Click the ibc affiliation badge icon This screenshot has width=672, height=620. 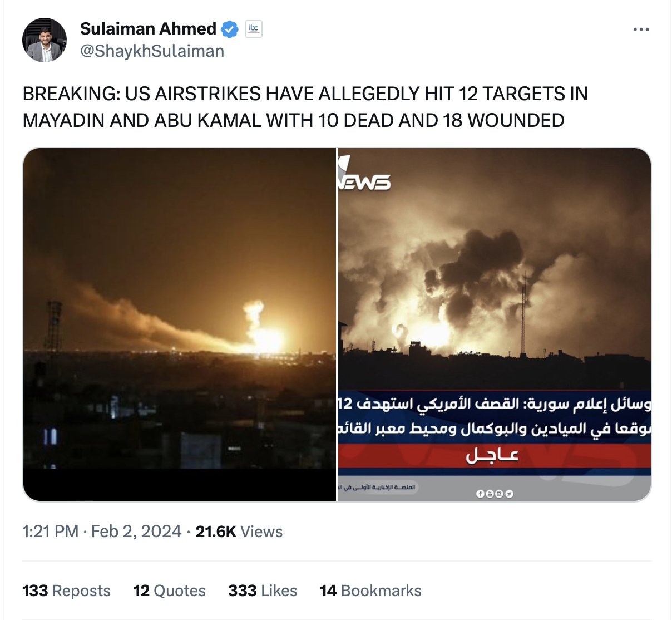(x=254, y=28)
